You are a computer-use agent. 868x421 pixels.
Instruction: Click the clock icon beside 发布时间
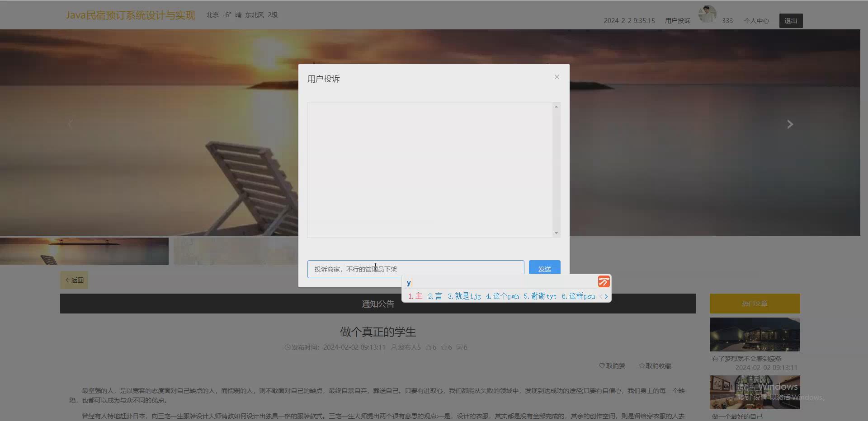(x=287, y=347)
